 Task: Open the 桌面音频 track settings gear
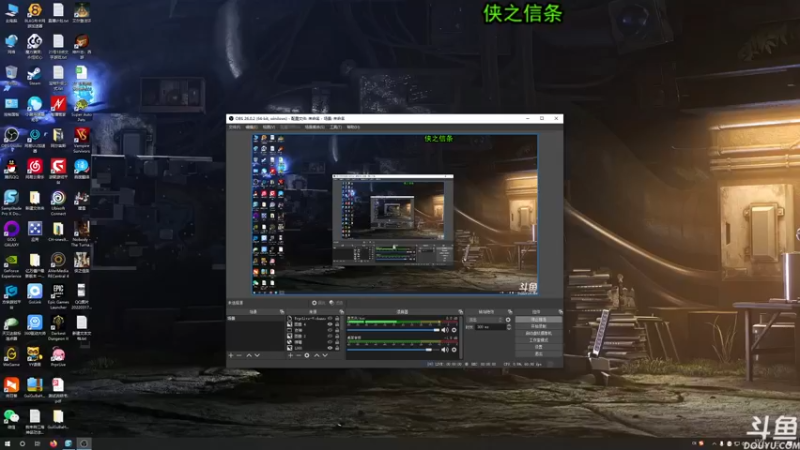click(454, 350)
